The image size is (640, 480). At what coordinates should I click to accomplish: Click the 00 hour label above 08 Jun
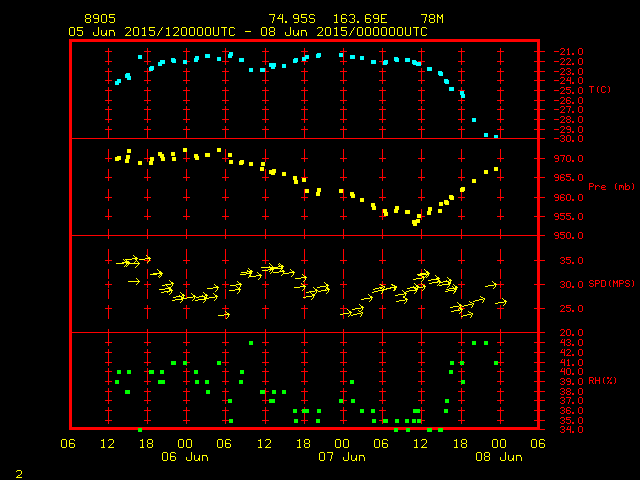click(x=499, y=444)
